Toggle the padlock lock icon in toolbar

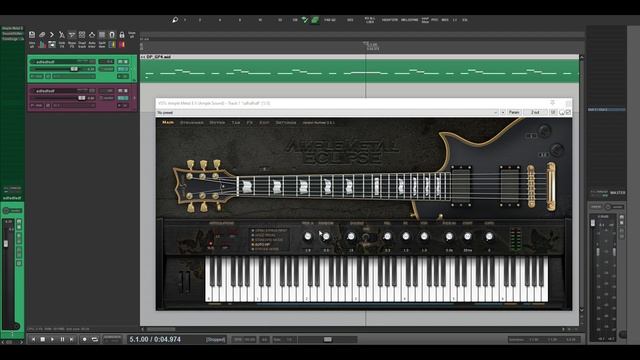pos(122,35)
